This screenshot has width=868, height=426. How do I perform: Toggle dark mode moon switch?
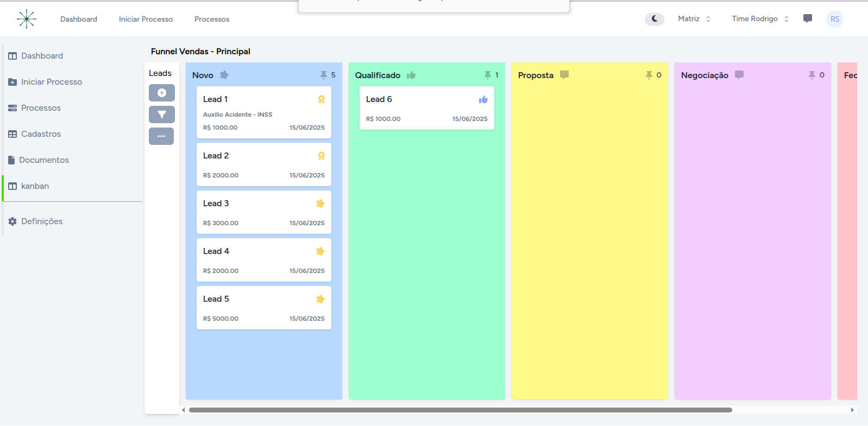[x=655, y=19]
